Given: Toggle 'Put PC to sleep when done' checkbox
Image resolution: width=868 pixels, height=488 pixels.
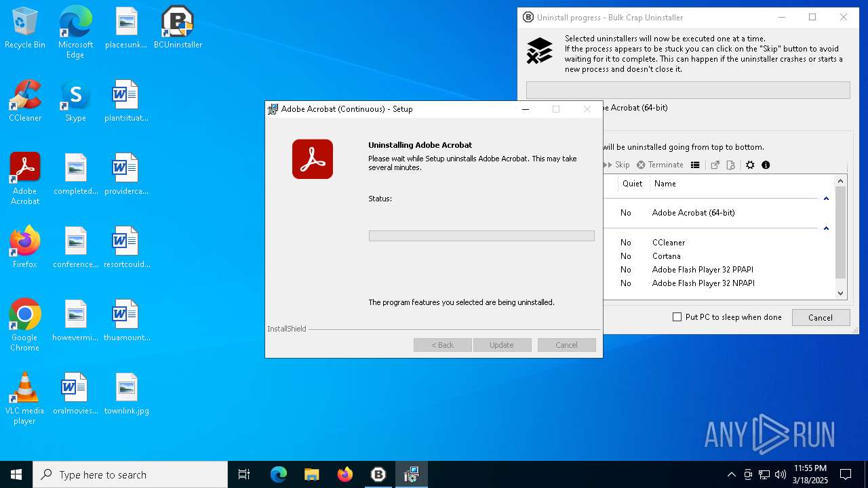Looking at the screenshot, I should (x=677, y=317).
